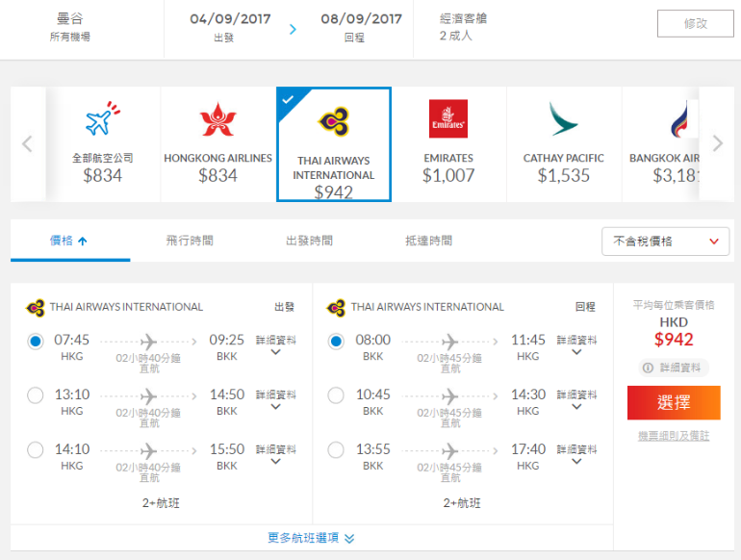Click the red 選擇 select button
This screenshot has width=741, height=560.
point(674,402)
